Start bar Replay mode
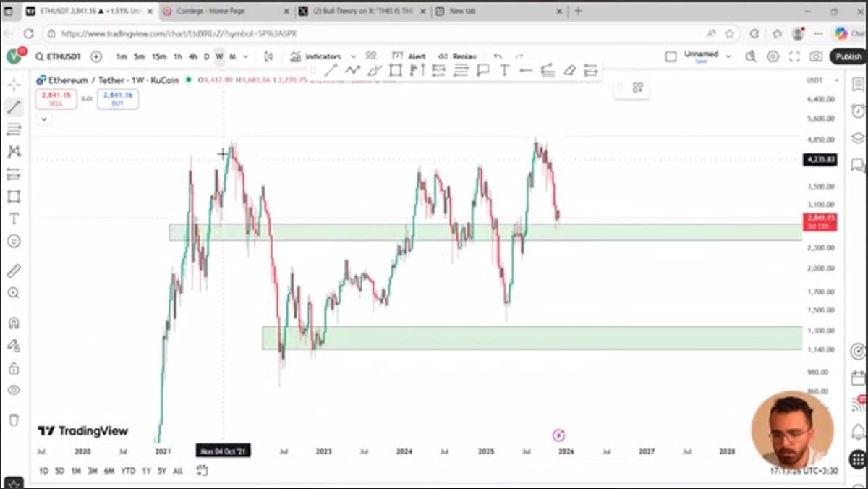This screenshot has width=868, height=489. tap(457, 56)
